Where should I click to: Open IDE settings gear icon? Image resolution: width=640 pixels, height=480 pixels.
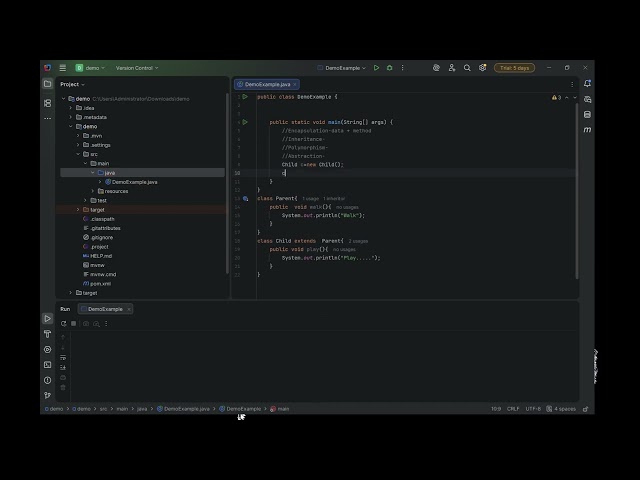click(482, 68)
